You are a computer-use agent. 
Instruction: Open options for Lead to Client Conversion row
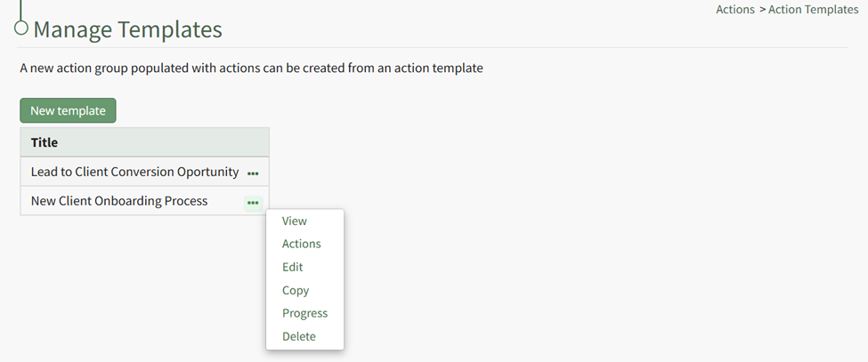tap(253, 173)
